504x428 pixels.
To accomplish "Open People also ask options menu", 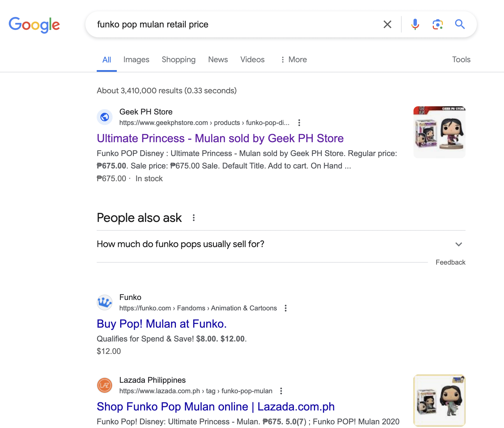I will (194, 218).
